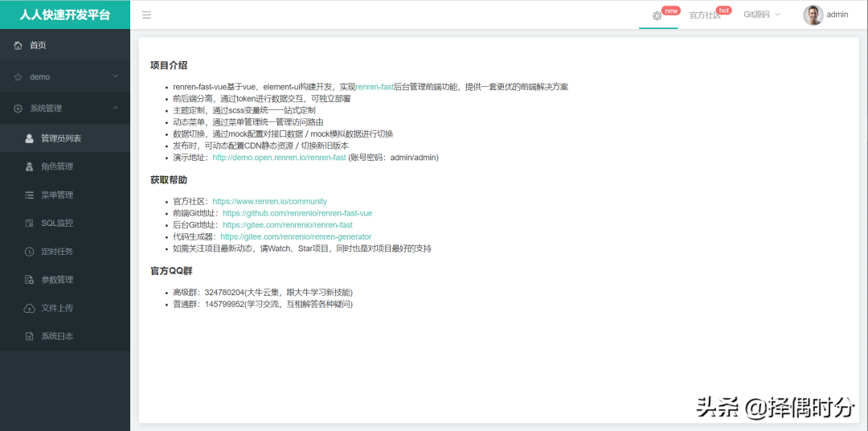868x431 pixels.
Task: Click the hamburger menu collapse icon
Action: 146,14
